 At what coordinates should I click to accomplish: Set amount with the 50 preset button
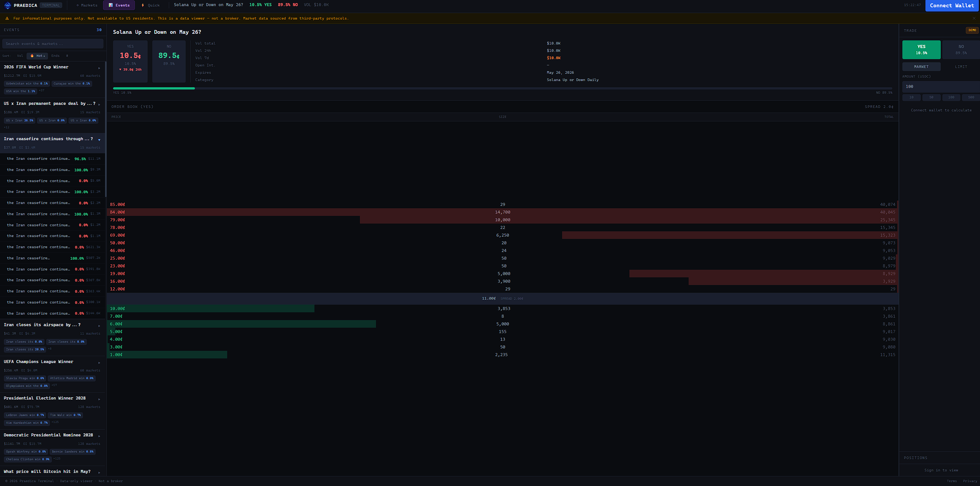(x=931, y=98)
